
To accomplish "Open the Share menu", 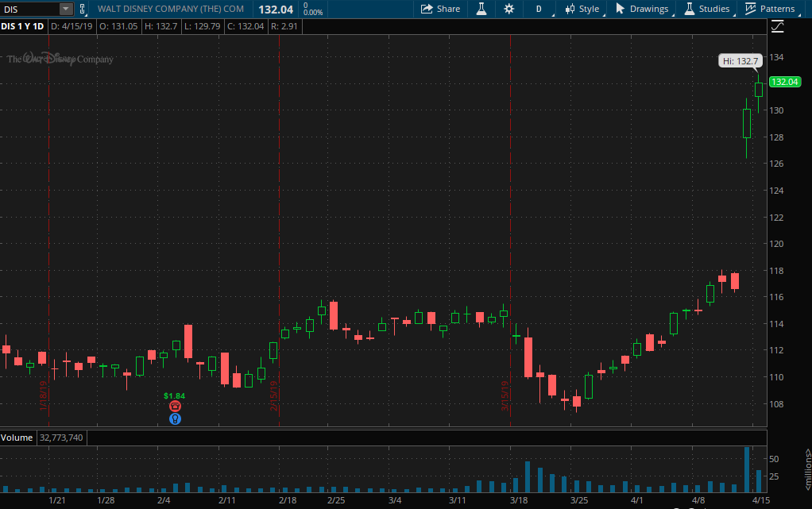I will (440, 9).
